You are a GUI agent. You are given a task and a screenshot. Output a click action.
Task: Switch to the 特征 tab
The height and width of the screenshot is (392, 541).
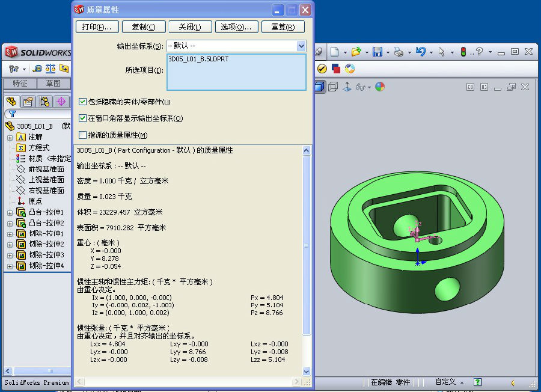coord(20,84)
